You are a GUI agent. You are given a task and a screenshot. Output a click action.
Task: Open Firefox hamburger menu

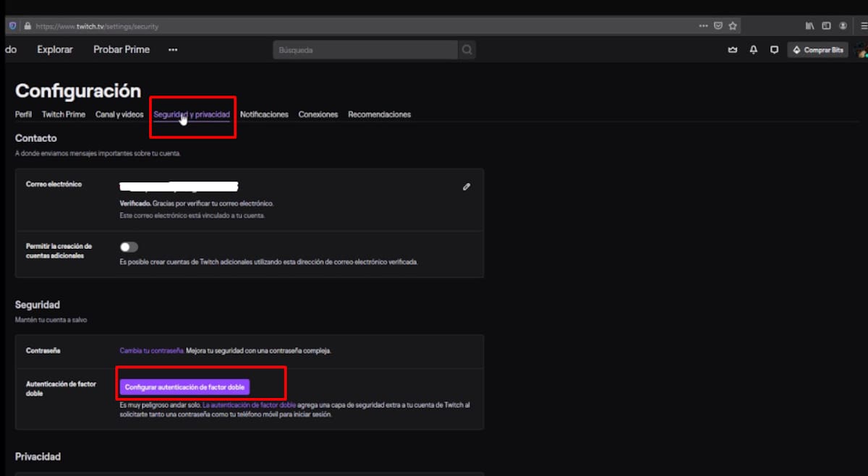coord(864,26)
